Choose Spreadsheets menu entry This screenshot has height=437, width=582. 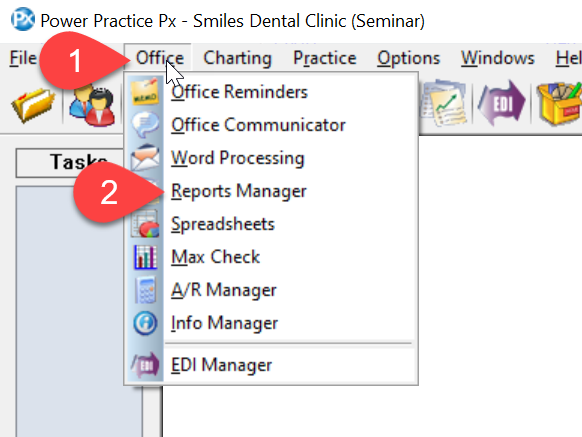(223, 225)
